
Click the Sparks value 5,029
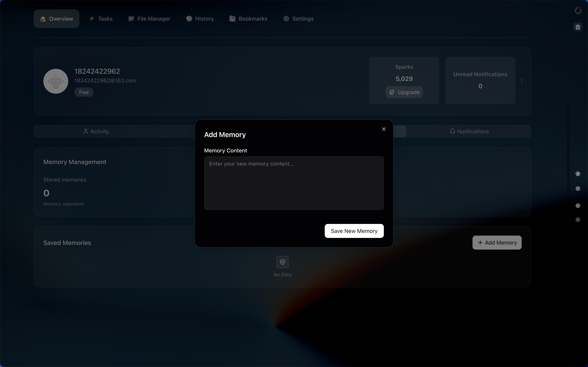pos(404,79)
